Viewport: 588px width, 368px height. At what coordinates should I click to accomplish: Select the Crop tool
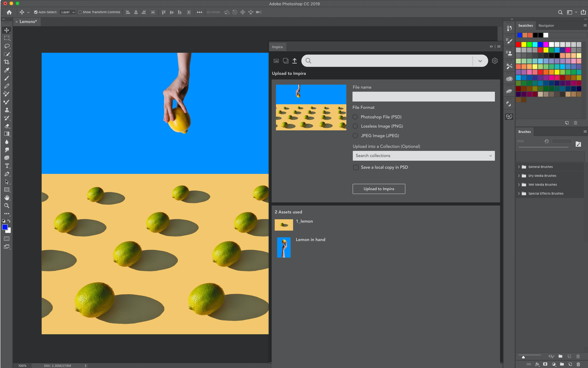click(7, 62)
